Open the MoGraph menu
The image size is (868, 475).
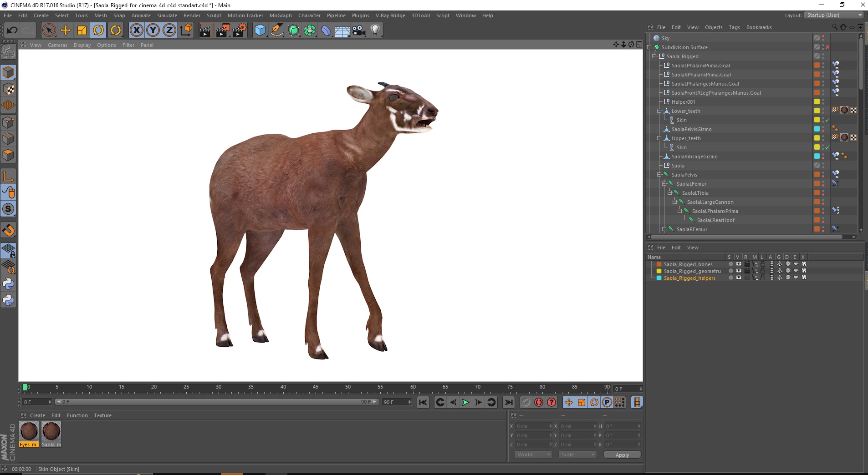tap(281, 15)
